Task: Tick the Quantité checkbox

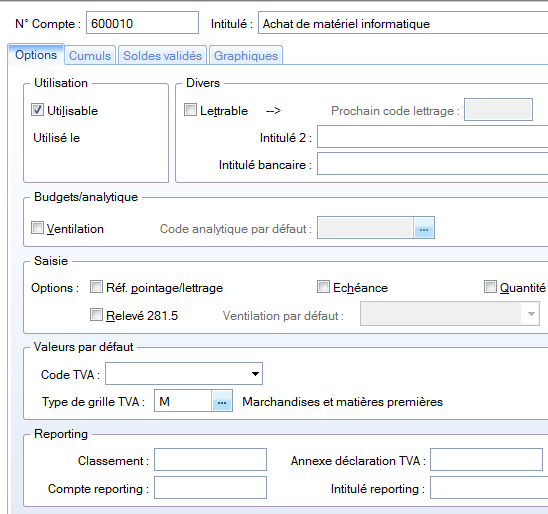Action: tap(490, 287)
